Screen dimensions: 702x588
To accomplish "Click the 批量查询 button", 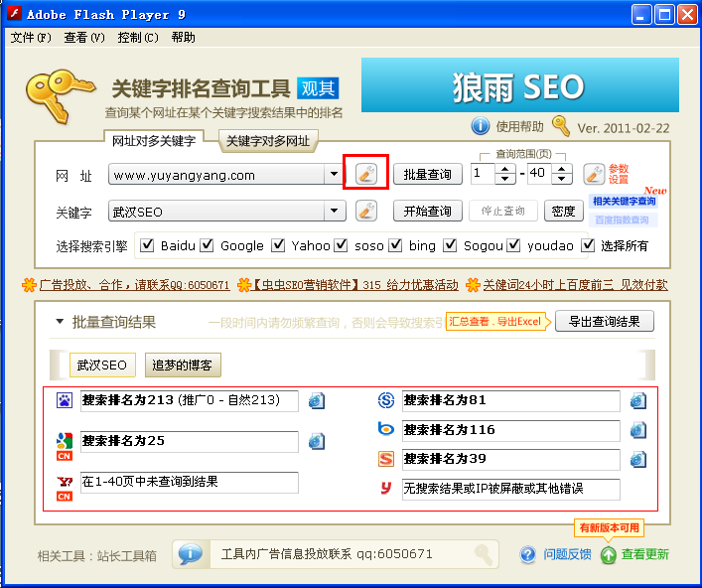I will 428,174.
